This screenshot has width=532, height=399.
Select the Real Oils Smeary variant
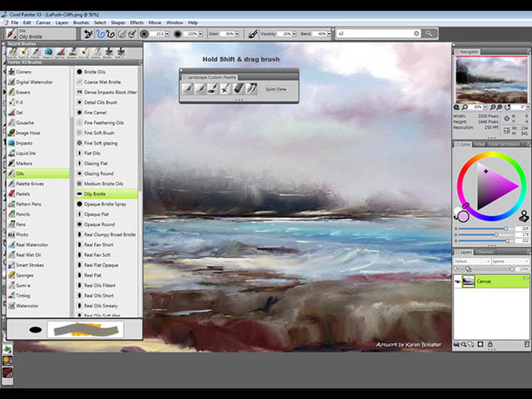[x=106, y=306]
